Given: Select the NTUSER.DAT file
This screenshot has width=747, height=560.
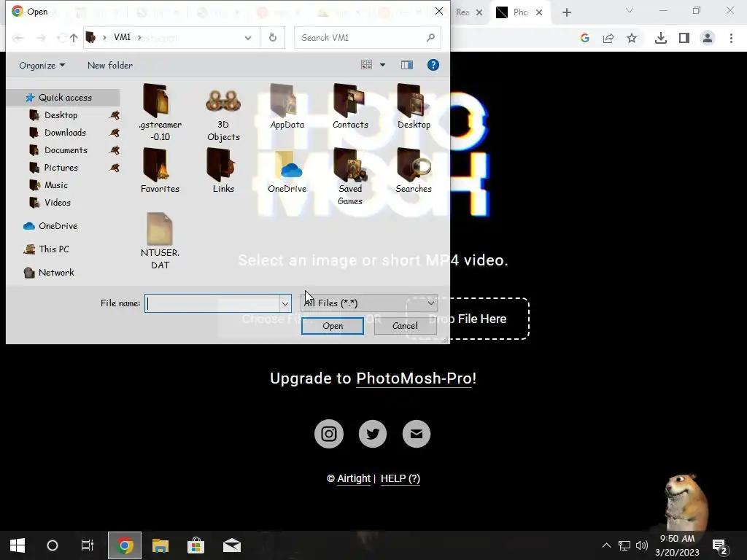Looking at the screenshot, I should point(160,241).
